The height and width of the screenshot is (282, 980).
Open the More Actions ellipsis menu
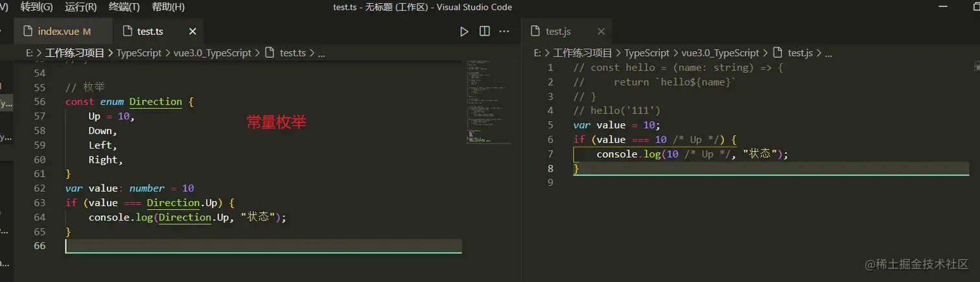504,31
